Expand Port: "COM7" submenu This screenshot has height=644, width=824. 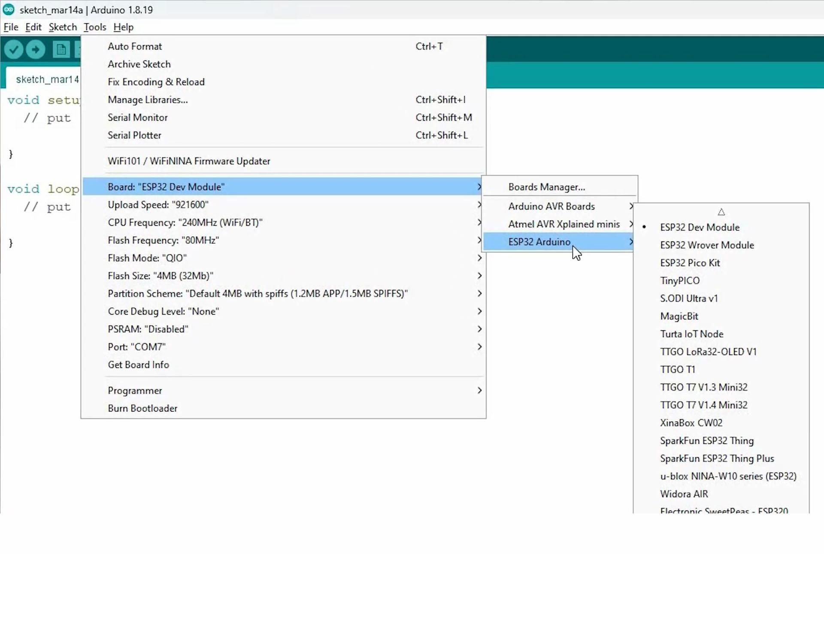pos(283,347)
